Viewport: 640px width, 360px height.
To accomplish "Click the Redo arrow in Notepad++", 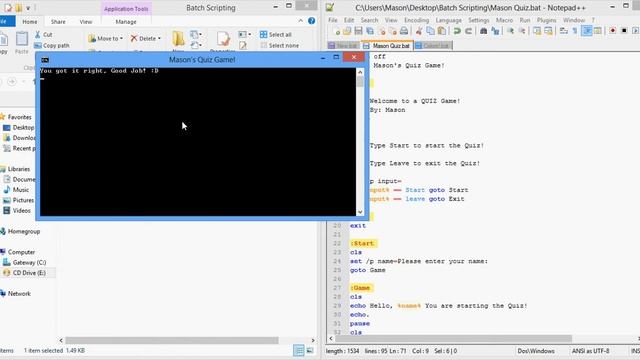I will [x=469, y=31].
